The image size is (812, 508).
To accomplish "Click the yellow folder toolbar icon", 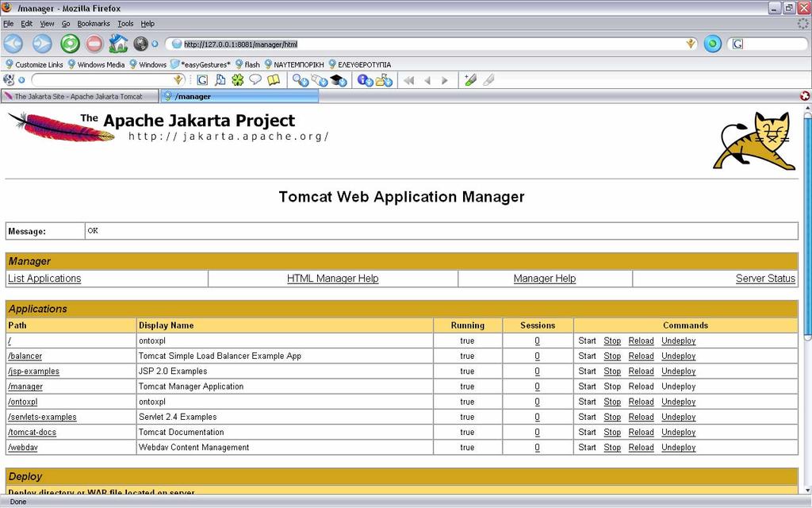I will 384,80.
